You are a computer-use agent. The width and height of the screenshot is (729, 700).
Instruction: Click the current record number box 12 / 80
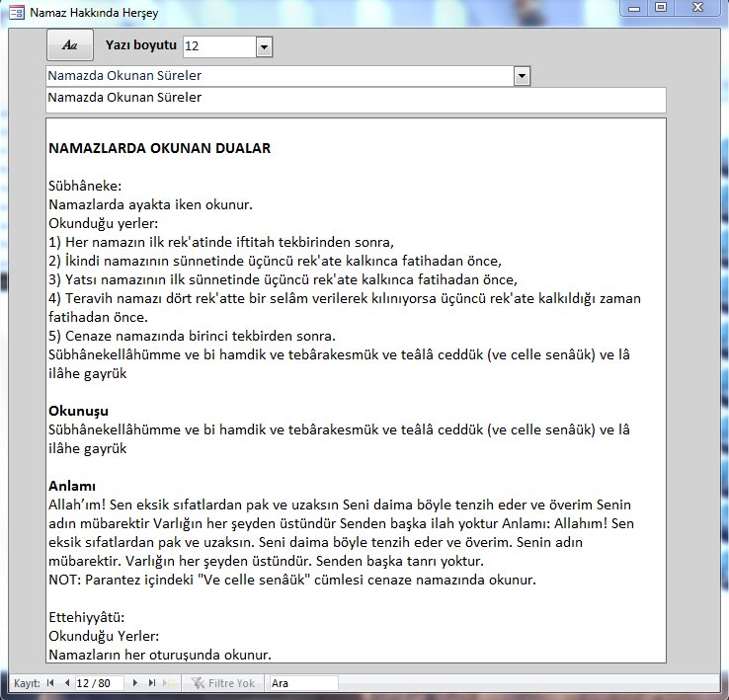tap(99, 683)
